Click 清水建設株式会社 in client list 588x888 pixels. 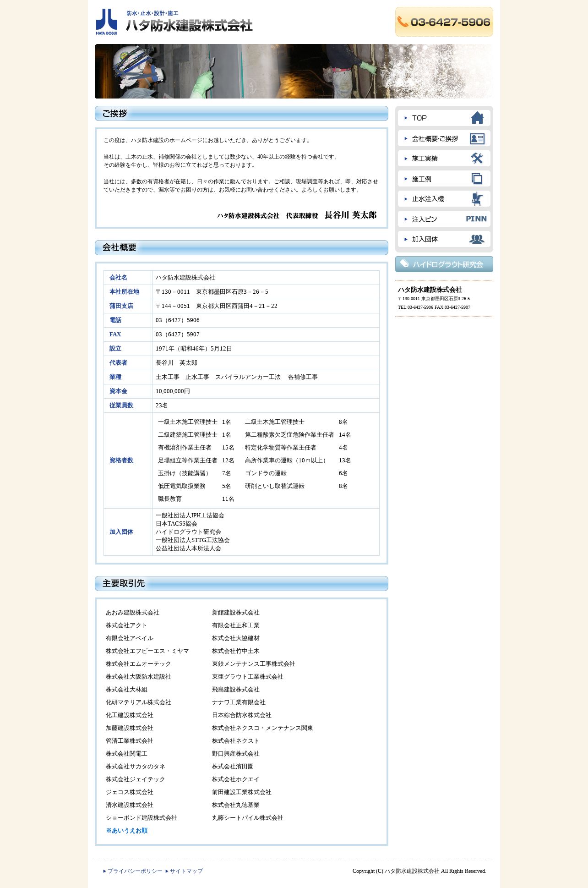coord(130,805)
